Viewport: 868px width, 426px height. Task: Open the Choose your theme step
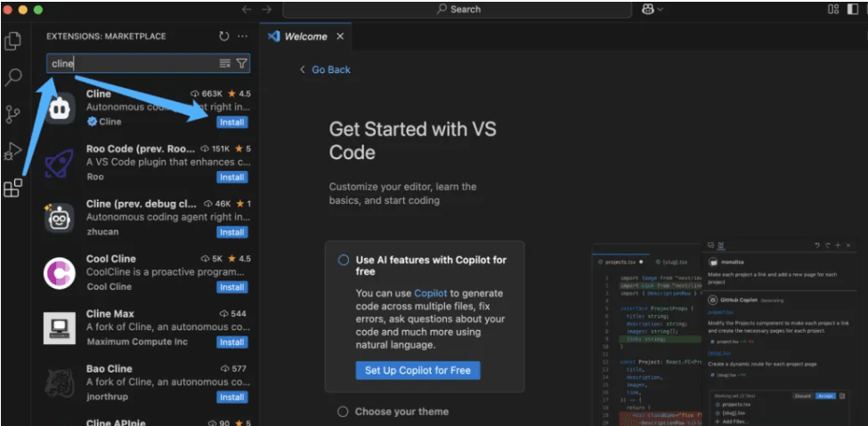(x=402, y=412)
